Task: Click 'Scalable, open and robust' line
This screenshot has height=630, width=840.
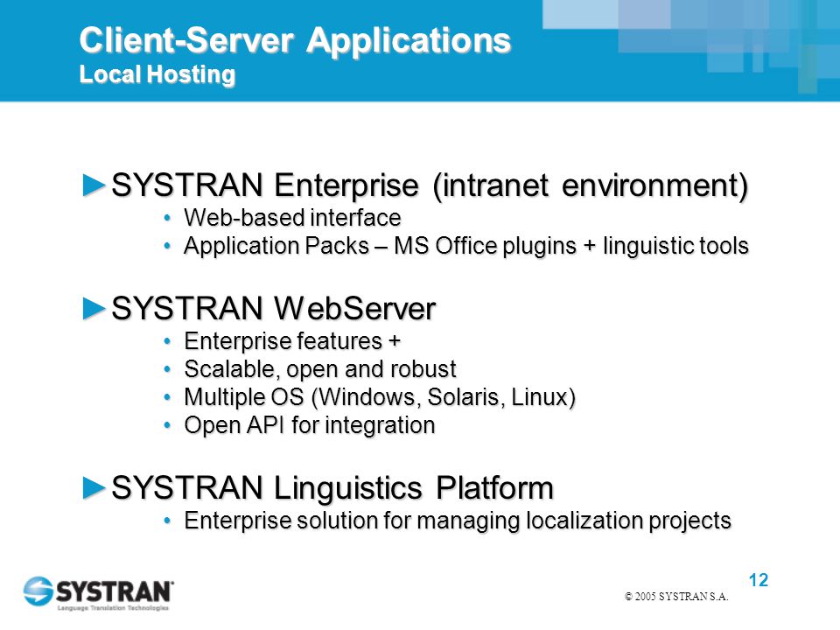Action: point(320,369)
